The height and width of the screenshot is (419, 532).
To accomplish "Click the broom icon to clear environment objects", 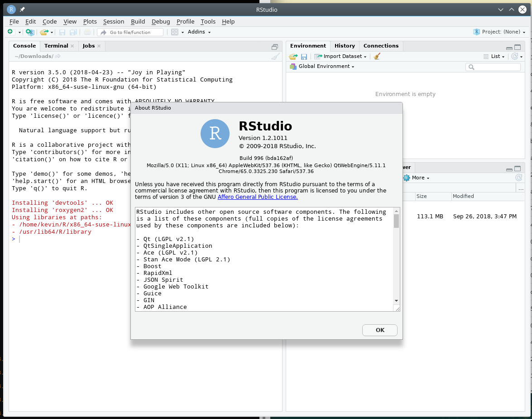I will coord(377,56).
